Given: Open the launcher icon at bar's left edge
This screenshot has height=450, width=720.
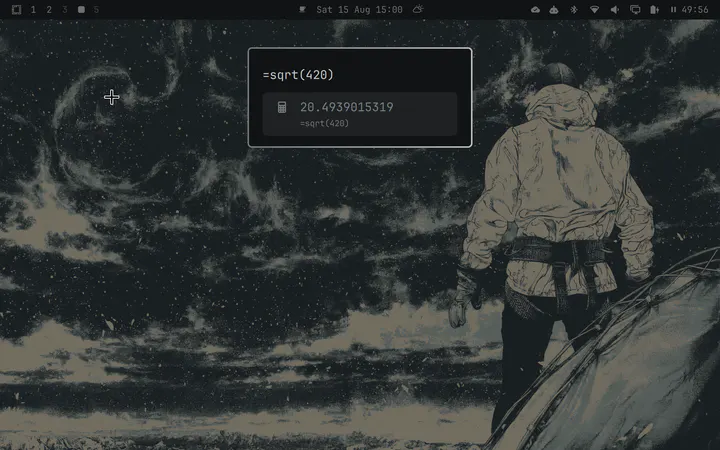Looking at the screenshot, I should pyautogui.click(x=16, y=10).
